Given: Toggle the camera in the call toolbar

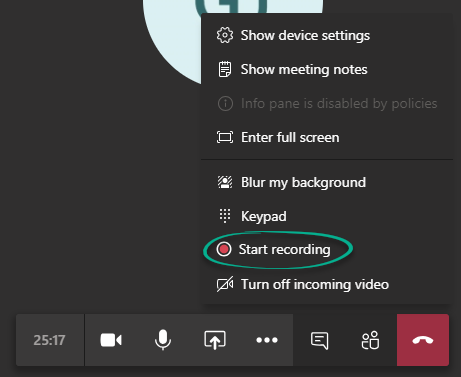Looking at the screenshot, I should pos(111,340).
